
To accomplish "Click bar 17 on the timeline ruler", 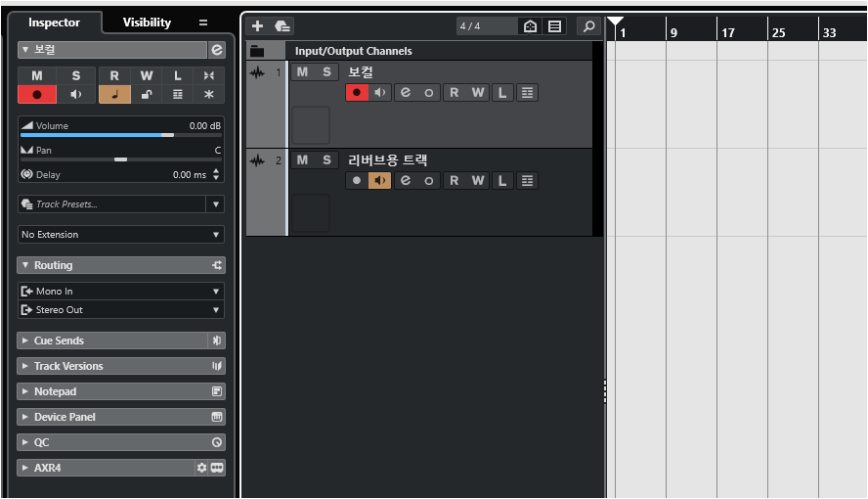I will click(728, 32).
